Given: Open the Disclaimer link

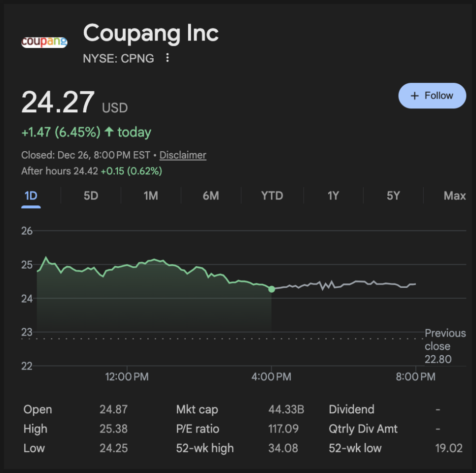Looking at the screenshot, I should [x=183, y=155].
